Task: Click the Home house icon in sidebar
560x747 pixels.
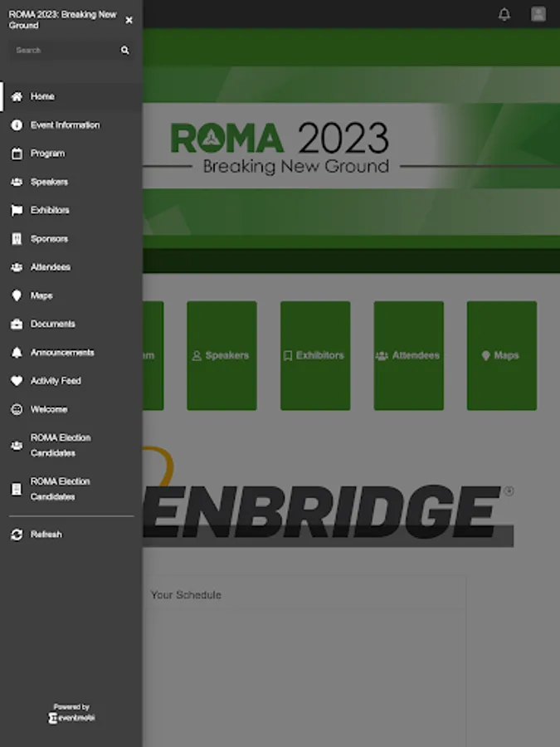Action: pyautogui.click(x=17, y=97)
